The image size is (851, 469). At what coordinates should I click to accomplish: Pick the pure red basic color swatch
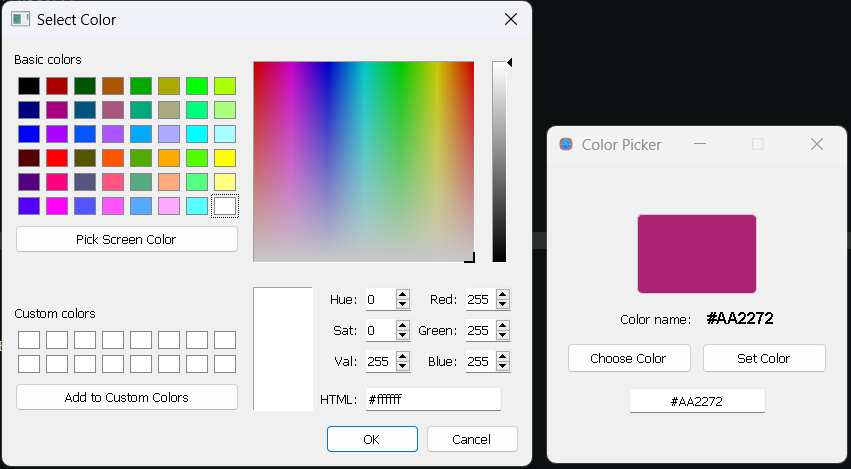[x=57, y=158]
